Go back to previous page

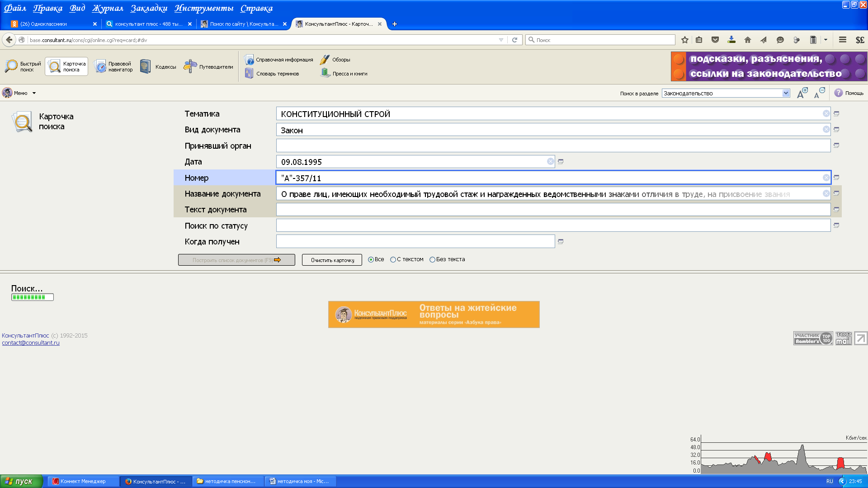coord(9,40)
